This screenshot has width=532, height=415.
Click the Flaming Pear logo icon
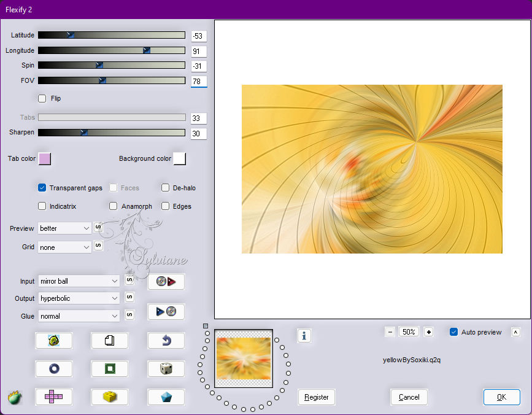[x=15, y=397]
